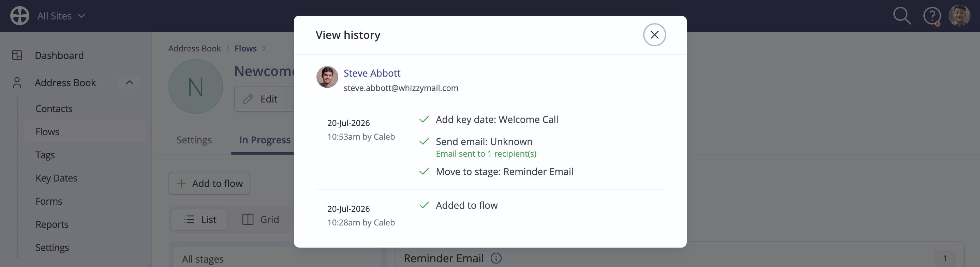Screen dimensions: 980x267
Task: Click the Edit button with pencil
Action: coord(261,99)
